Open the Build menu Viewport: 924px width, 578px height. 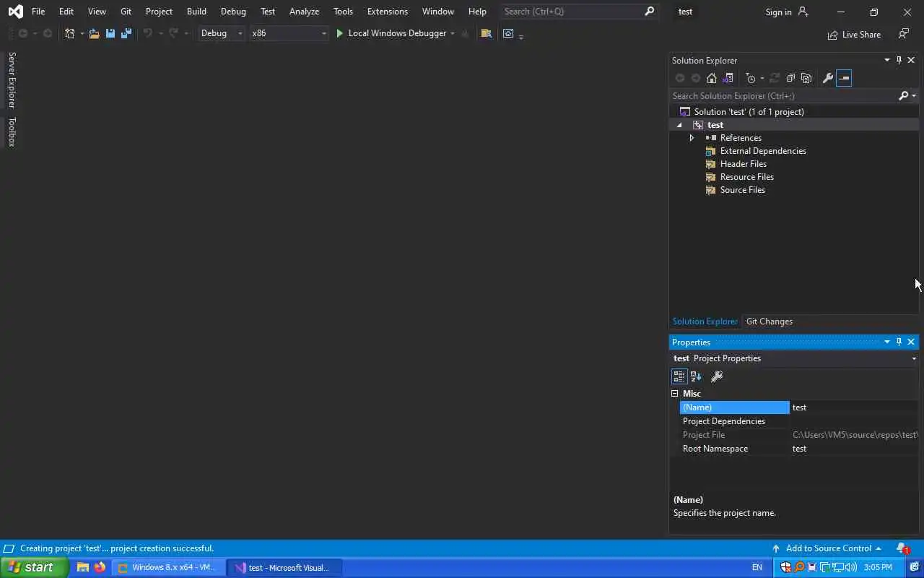tap(196, 12)
